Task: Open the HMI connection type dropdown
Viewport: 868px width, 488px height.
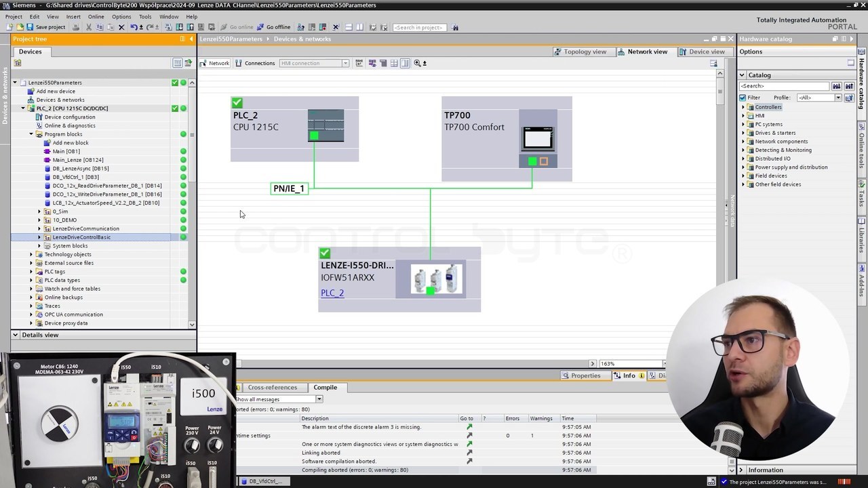Action: [345, 63]
